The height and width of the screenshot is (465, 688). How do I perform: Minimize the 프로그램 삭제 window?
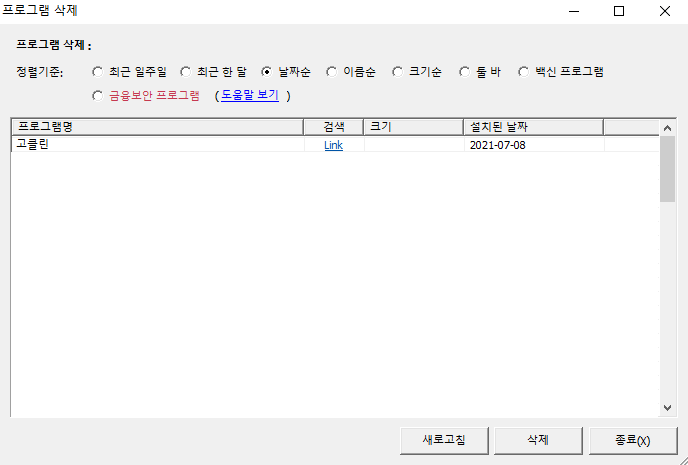pyautogui.click(x=574, y=11)
